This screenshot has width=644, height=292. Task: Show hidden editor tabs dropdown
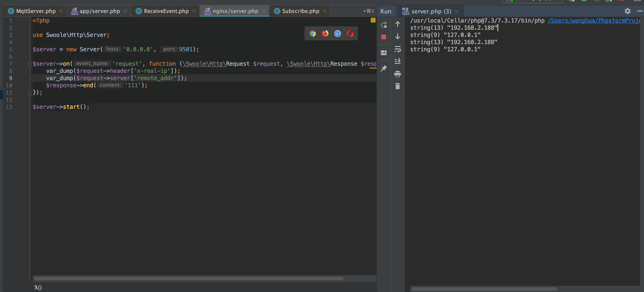(x=369, y=11)
